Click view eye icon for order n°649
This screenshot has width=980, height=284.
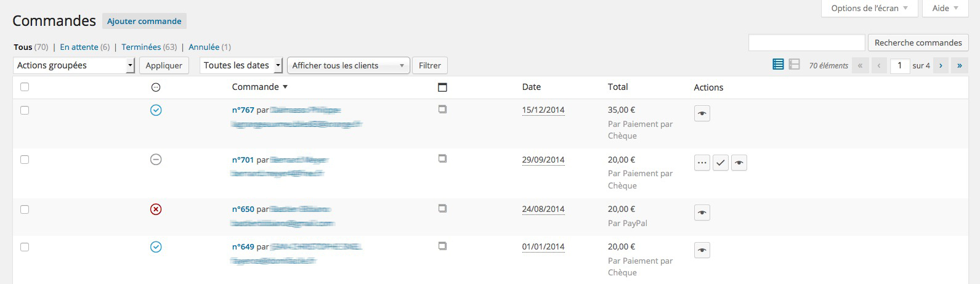point(702,251)
